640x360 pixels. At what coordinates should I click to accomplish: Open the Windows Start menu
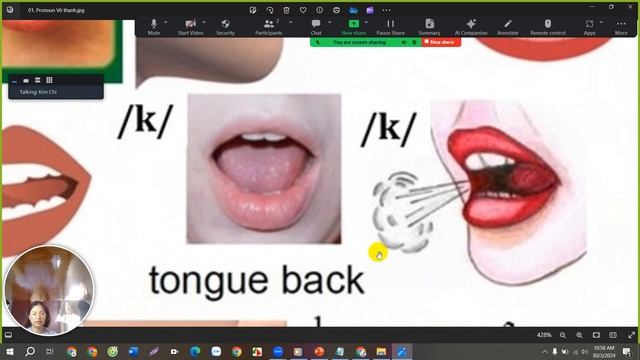[9, 351]
